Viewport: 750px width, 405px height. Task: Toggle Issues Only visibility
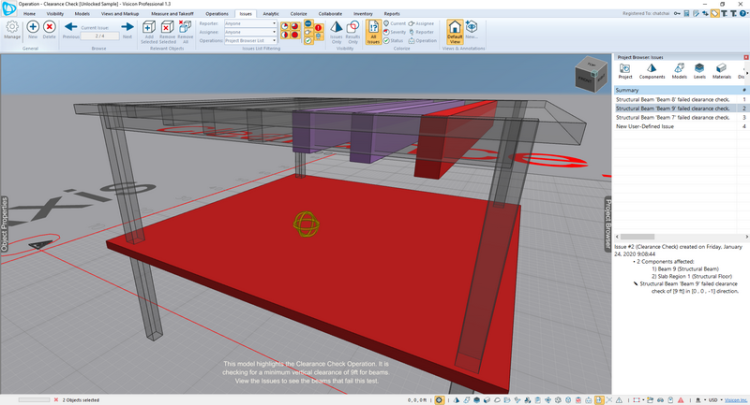337,30
